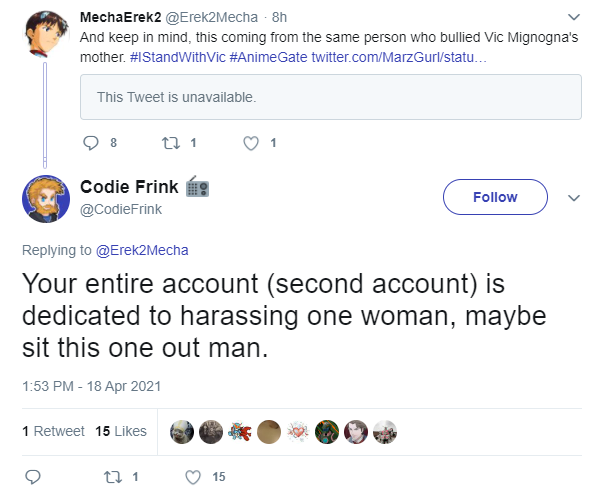Like MechaErek2's tweet with heart icon
The width and height of the screenshot is (605, 495).
coord(251,143)
